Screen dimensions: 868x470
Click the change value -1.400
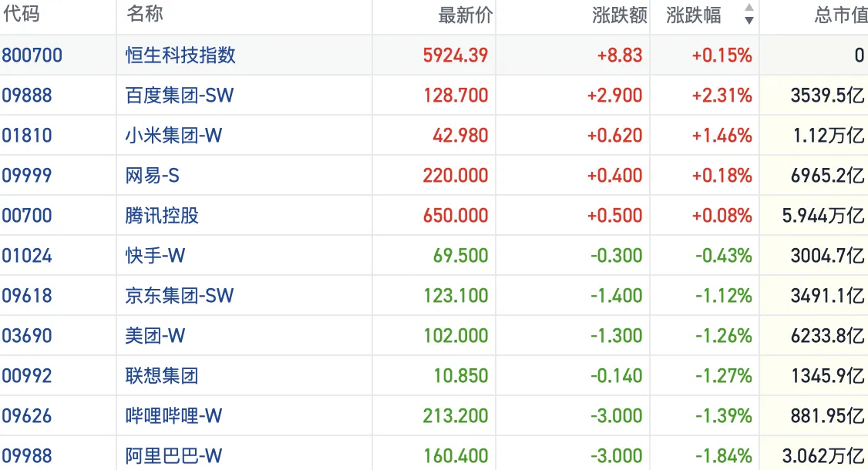(x=616, y=296)
